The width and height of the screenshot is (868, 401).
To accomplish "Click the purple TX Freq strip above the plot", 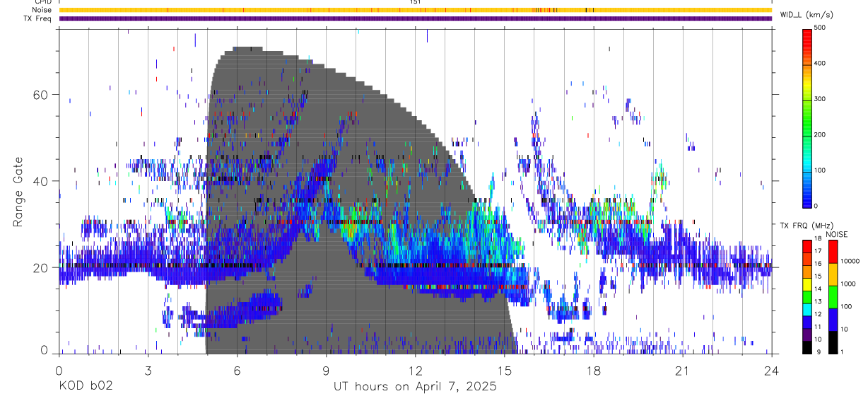I will pyautogui.click(x=415, y=18).
